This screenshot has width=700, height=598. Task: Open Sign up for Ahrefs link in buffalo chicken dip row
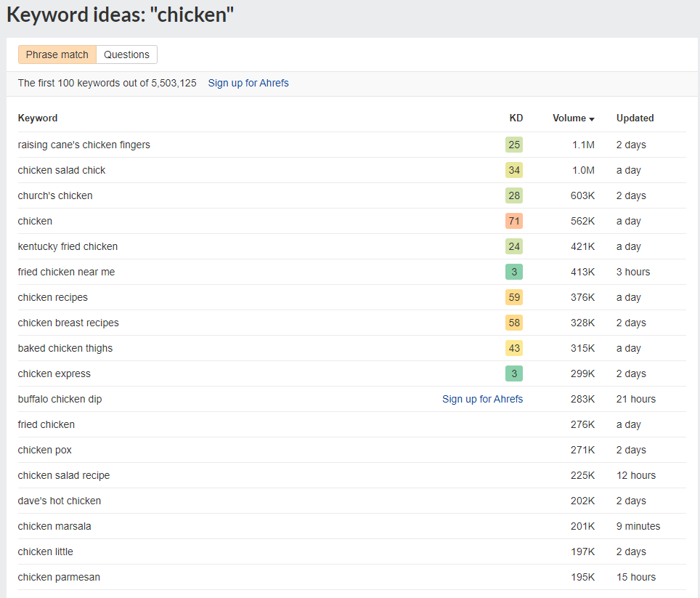click(482, 399)
